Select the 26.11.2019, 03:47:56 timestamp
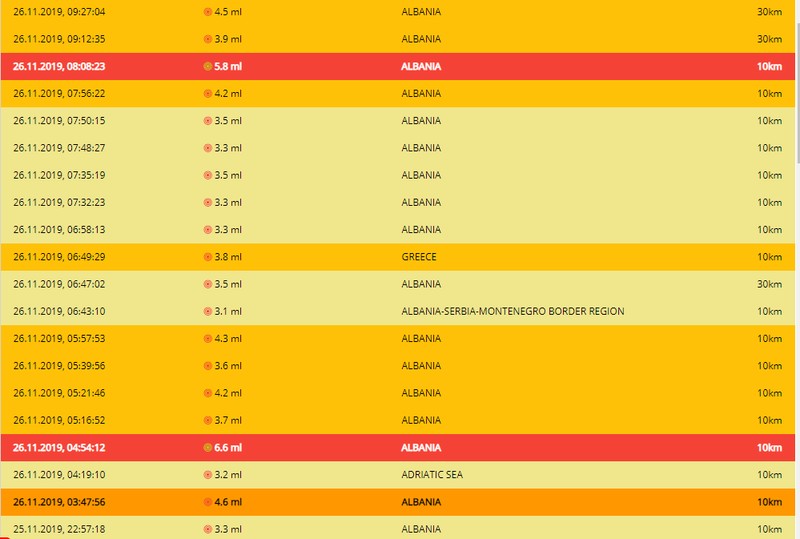Image resolution: width=800 pixels, height=539 pixels. (x=59, y=502)
